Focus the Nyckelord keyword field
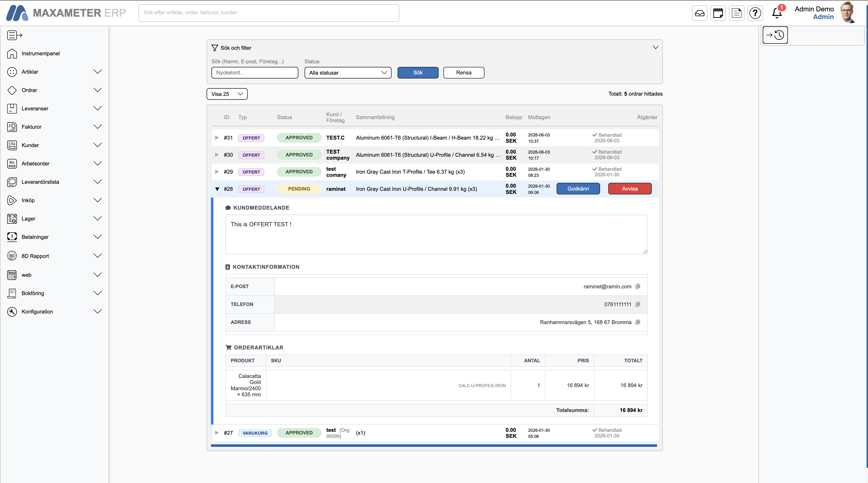The image size is (868, 483). (255, 73)
